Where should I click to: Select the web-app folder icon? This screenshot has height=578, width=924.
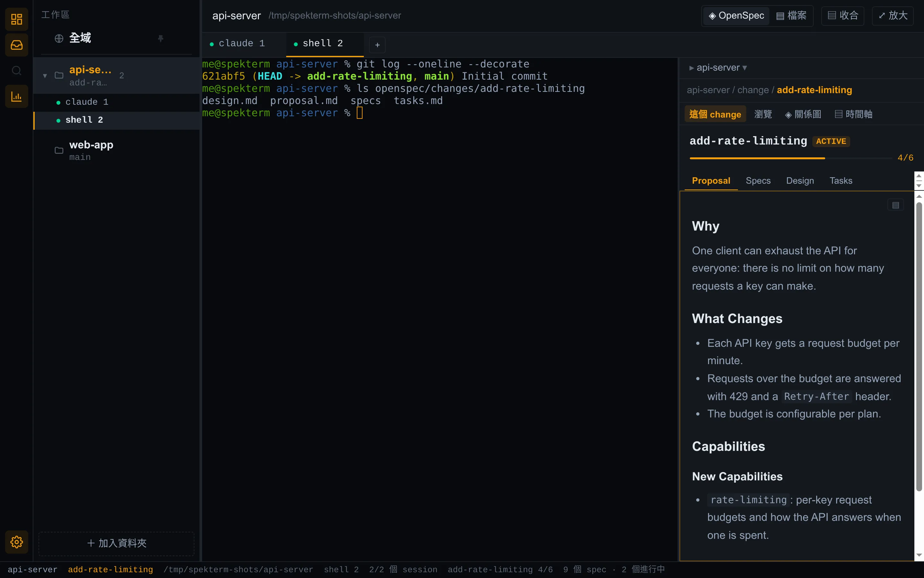pos(59,150)
